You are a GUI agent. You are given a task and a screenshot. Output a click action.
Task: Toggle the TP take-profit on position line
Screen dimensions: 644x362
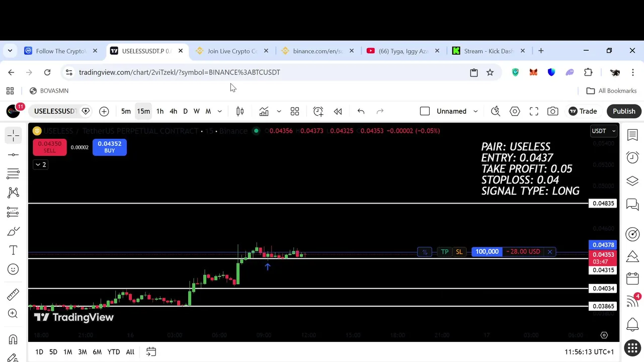(x=445, y=251)
